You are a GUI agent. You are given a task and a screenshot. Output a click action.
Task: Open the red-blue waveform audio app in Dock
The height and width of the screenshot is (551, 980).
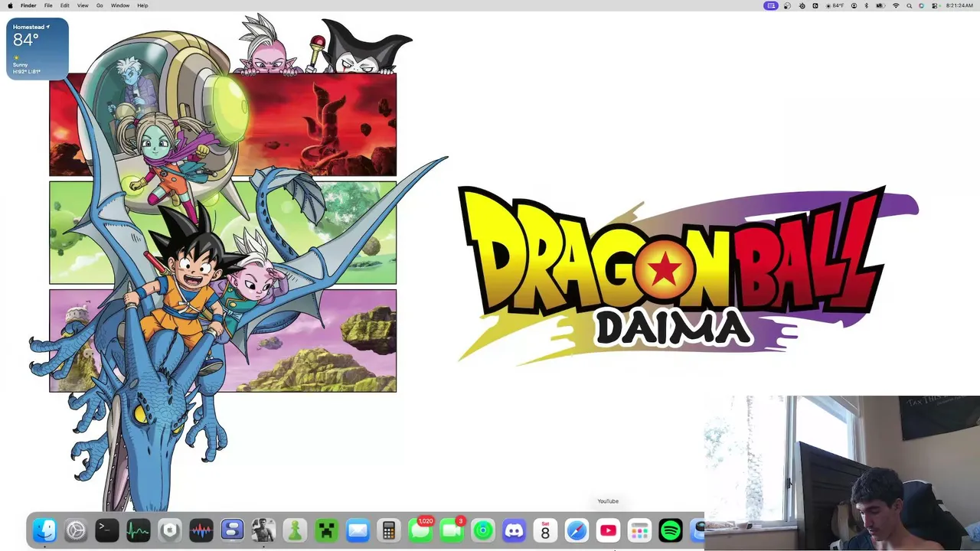point(201,530)
